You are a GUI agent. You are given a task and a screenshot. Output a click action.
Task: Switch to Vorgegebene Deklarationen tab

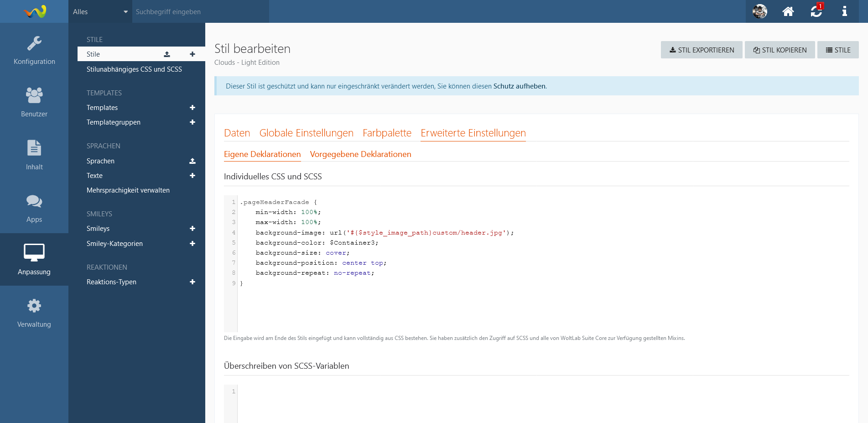(x=360, y=154)
